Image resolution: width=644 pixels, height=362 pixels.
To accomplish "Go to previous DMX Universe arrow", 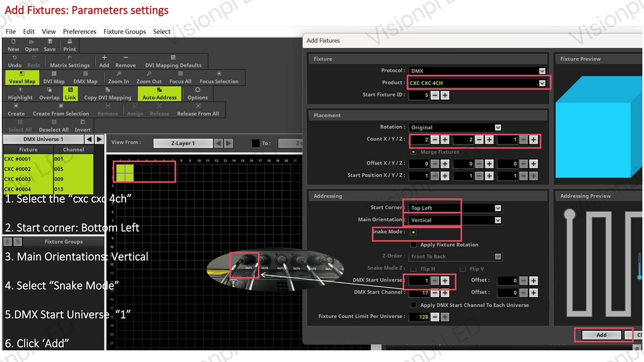I will point(89,139).
